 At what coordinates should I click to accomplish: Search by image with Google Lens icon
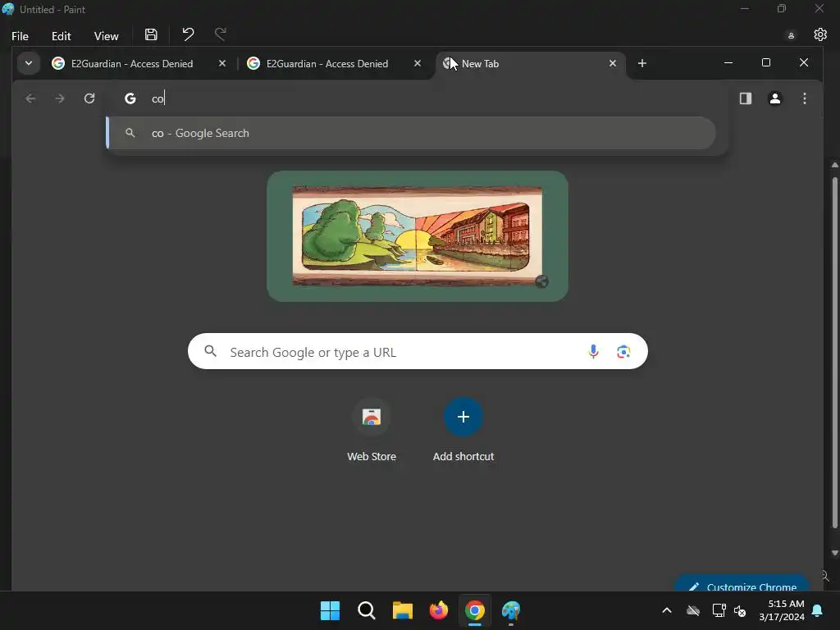(623, 351)
